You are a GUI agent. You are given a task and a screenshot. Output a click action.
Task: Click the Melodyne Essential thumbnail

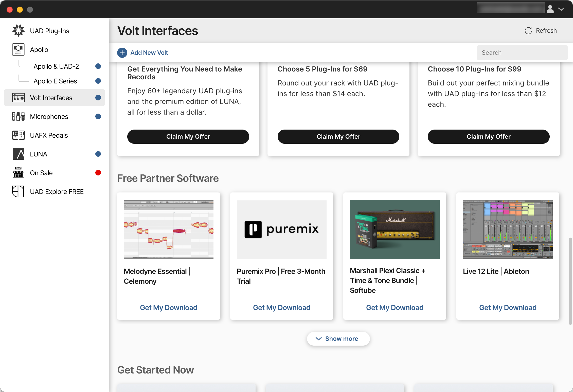click(169, 229)
